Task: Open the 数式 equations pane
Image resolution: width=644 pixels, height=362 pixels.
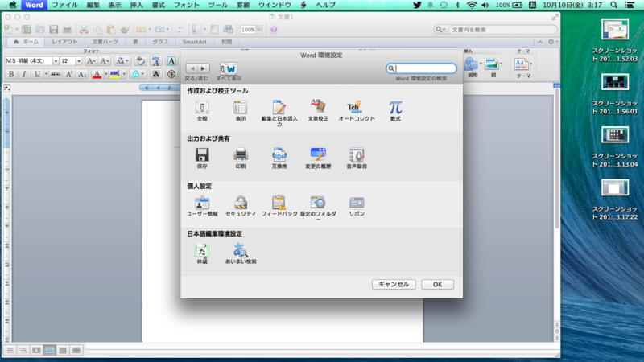Action: pos(395,110)
